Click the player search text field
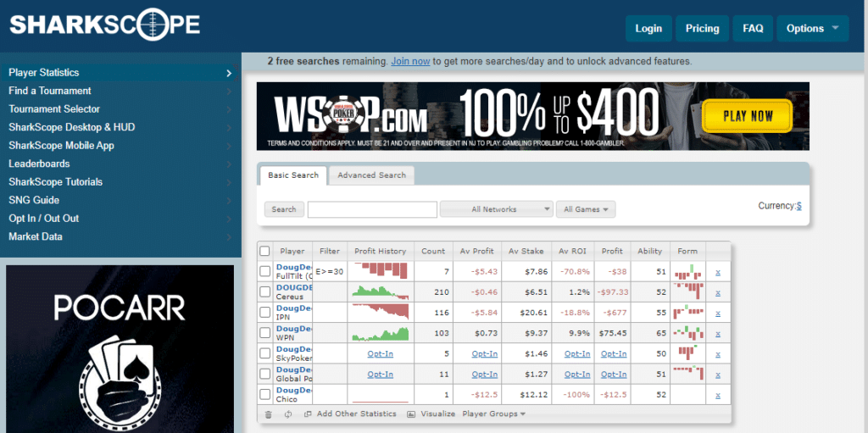Viewport: 868px width, 433px height. [x=373, y=209]
